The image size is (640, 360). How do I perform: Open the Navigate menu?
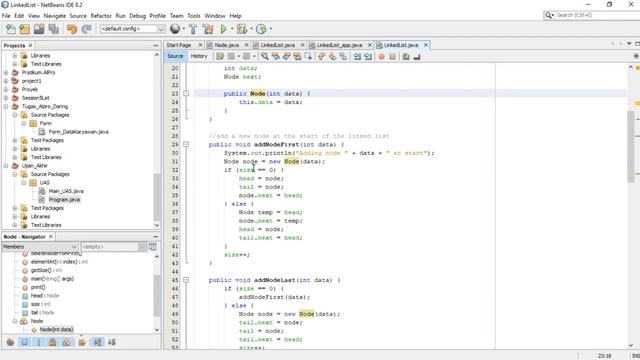point(55,16)
